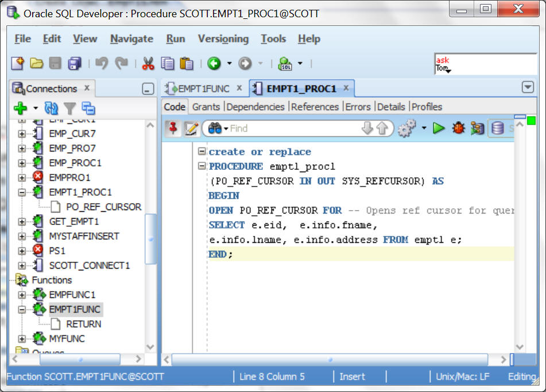Image resolution: width=546 pixels, height=392 pixels.
Task: Minimize the Connections panel
Action: (x=148, y=89)
